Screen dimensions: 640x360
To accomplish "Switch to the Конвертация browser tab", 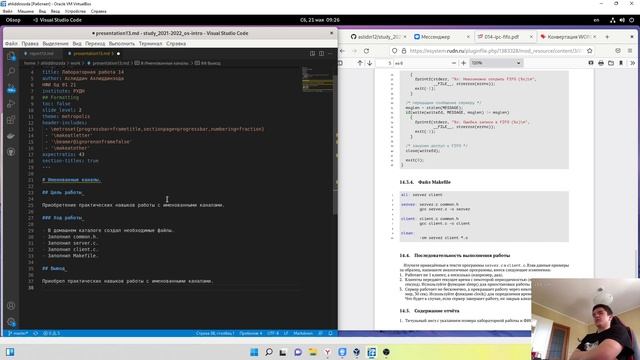I will click(x=569, y=37).
